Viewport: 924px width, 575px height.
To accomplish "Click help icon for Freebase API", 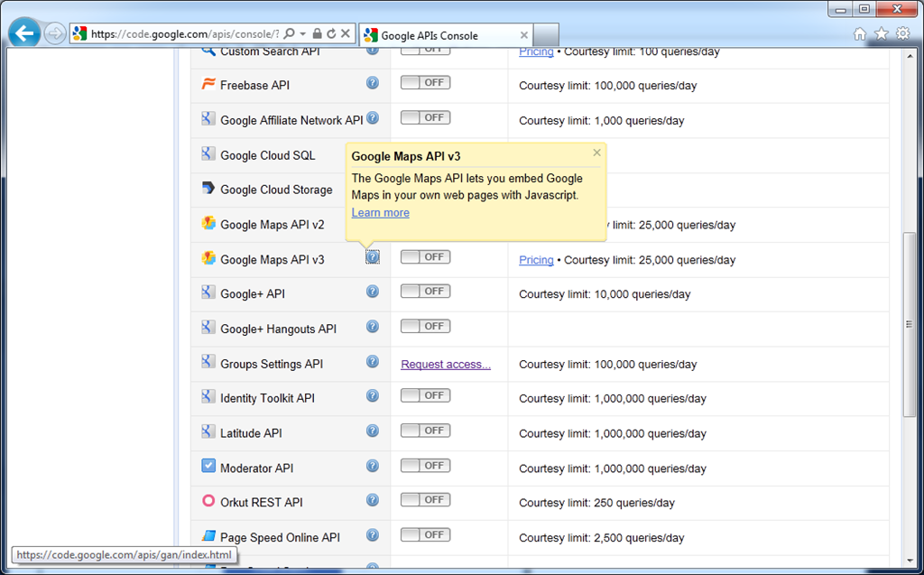I will coord(373,82).
